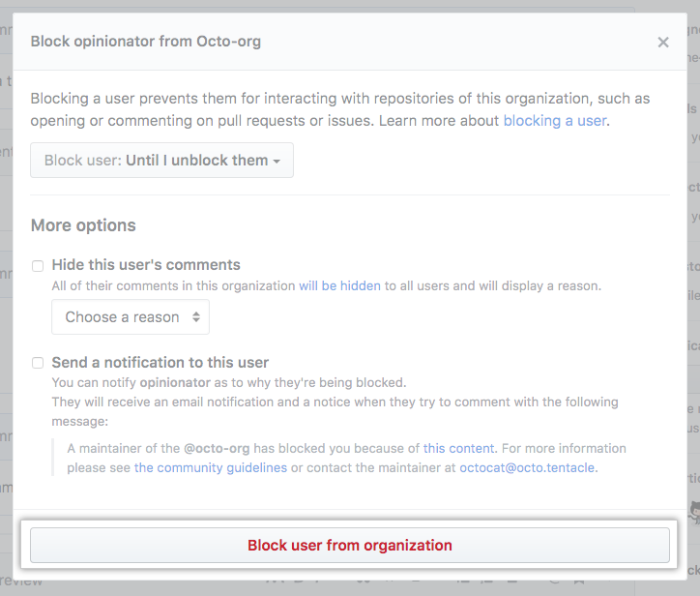This screenshot has height=596, width=700.
Task: Click the caret beside 'Until I unblock them'
Action: click(277, 162)
